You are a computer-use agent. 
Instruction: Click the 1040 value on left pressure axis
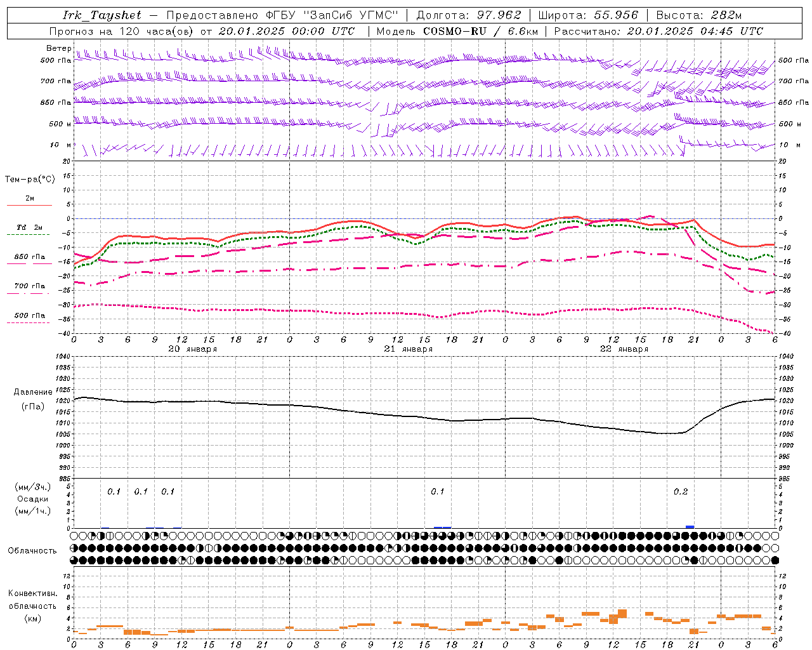63,357
